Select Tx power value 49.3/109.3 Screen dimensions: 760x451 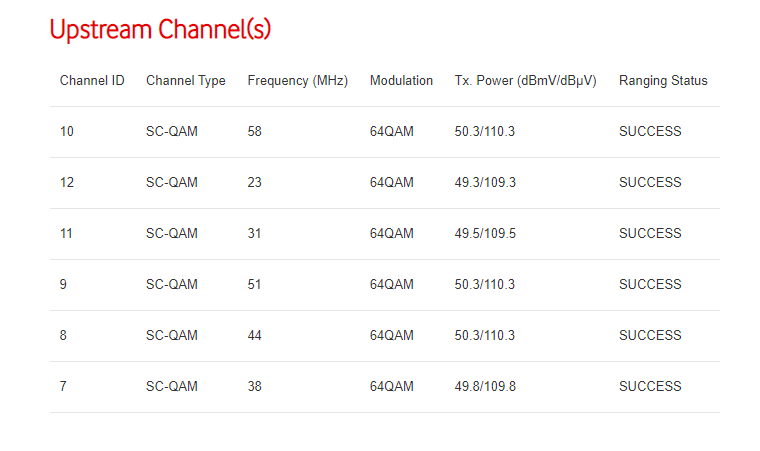point(485,183)
